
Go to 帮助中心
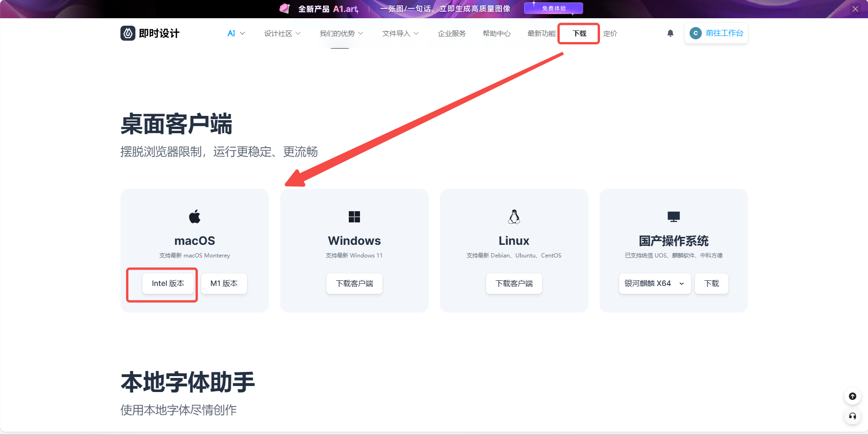pyautogui.click(x=496, y=33)
